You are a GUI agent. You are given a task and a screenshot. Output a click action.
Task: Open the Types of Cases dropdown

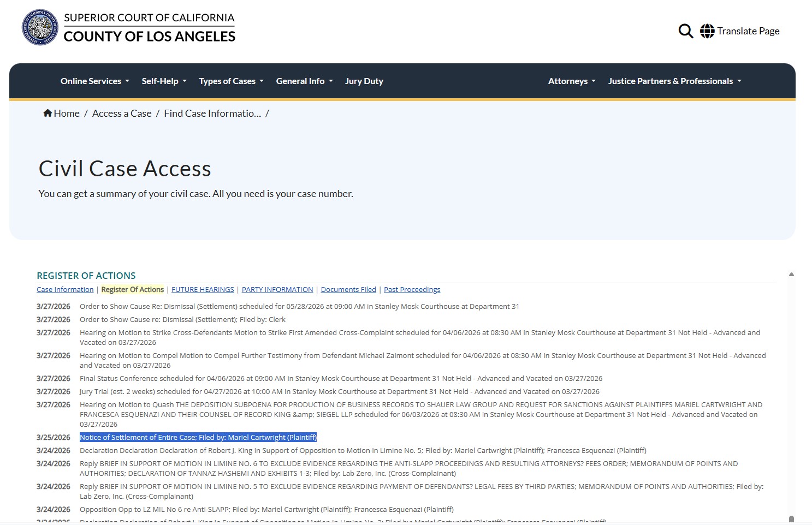(x=231, y=81)
